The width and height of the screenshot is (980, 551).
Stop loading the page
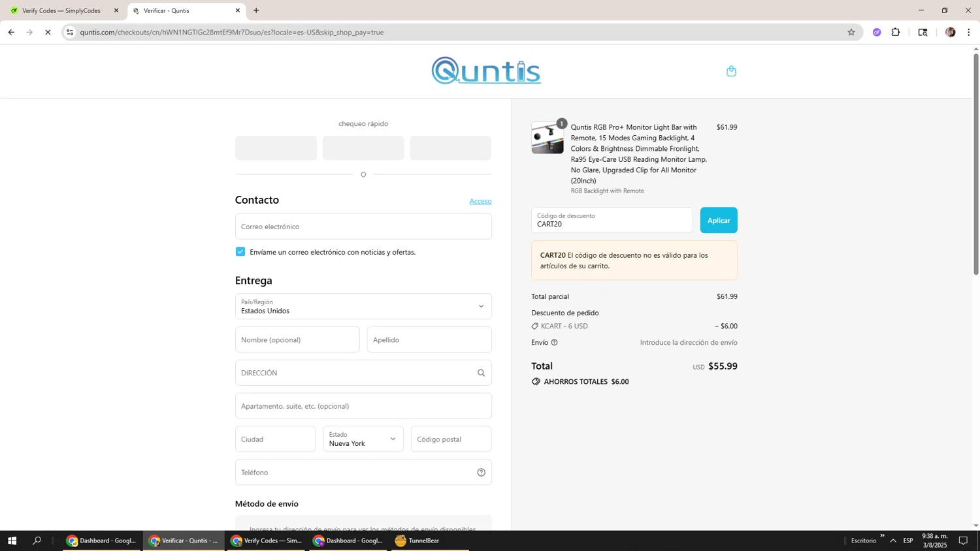(48, 32)
